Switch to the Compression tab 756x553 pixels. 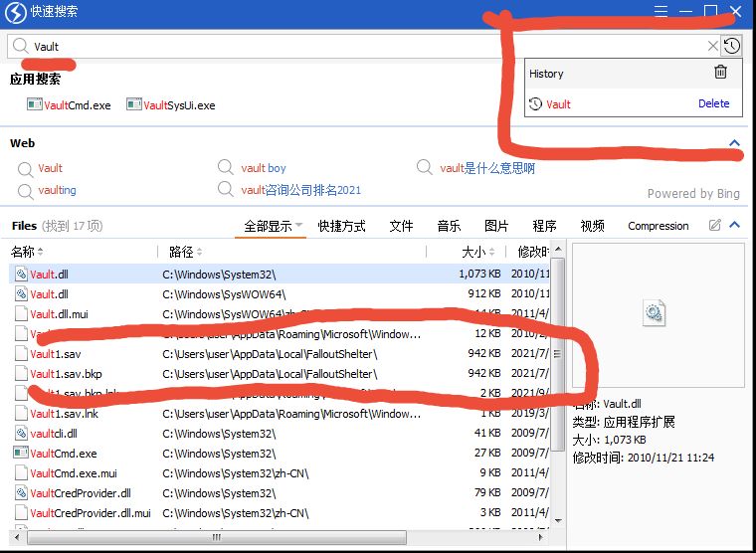[x=659, y=226]
